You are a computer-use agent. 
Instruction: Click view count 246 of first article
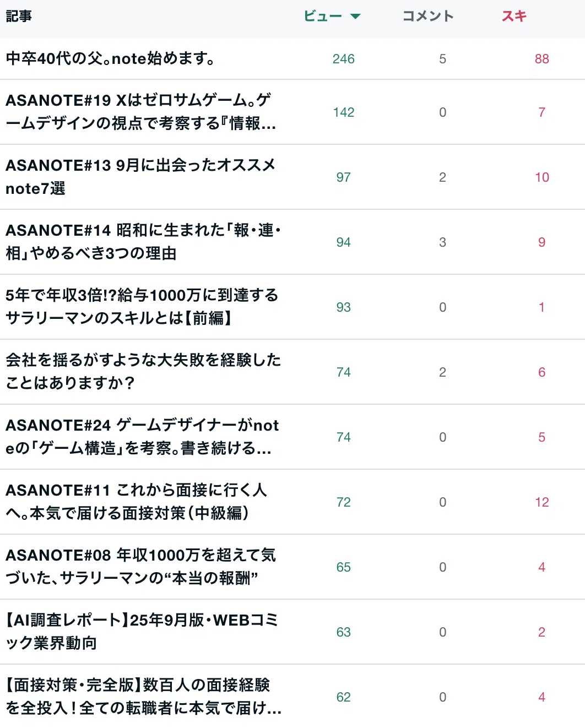coord(344,59)
